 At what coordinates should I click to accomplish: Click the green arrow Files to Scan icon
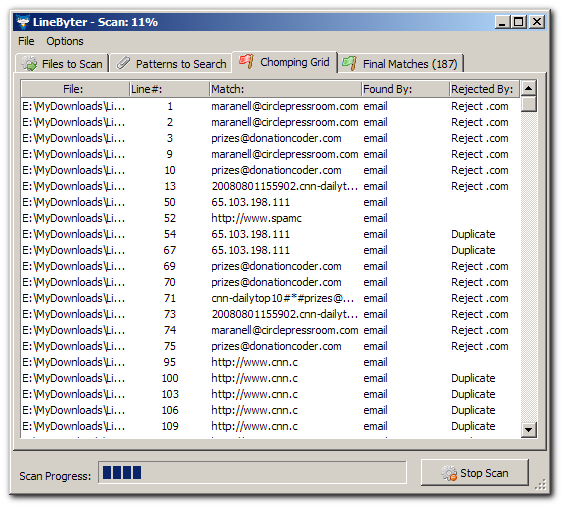29,64
